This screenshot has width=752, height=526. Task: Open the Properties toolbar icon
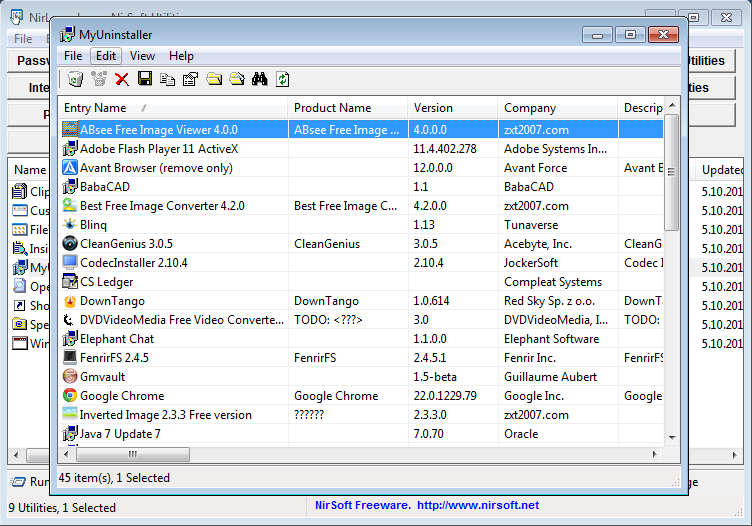pyautogui.click(x=190, y=79)
